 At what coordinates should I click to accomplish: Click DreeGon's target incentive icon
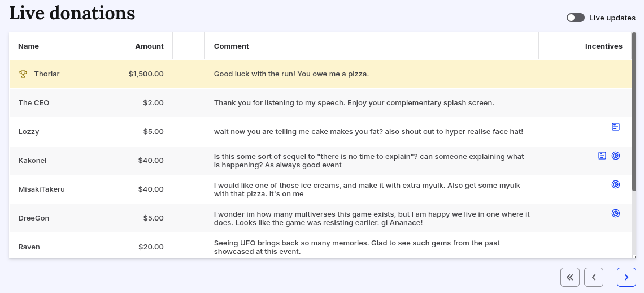click(615, 213)
